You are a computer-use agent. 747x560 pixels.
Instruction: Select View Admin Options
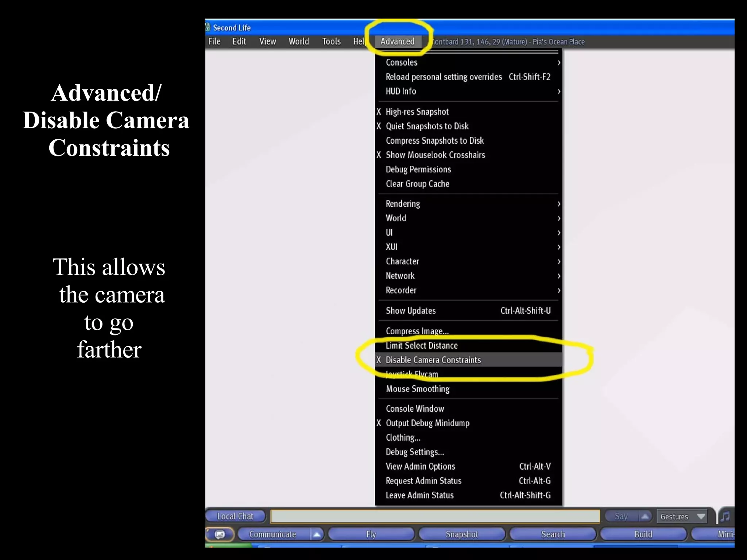click(x=468, y=467)
